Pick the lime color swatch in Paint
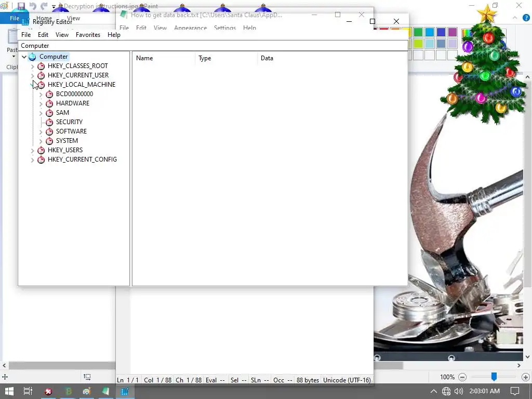Image resolution: width=532 pixels, height=399 pixels. [x=418, y=44]
